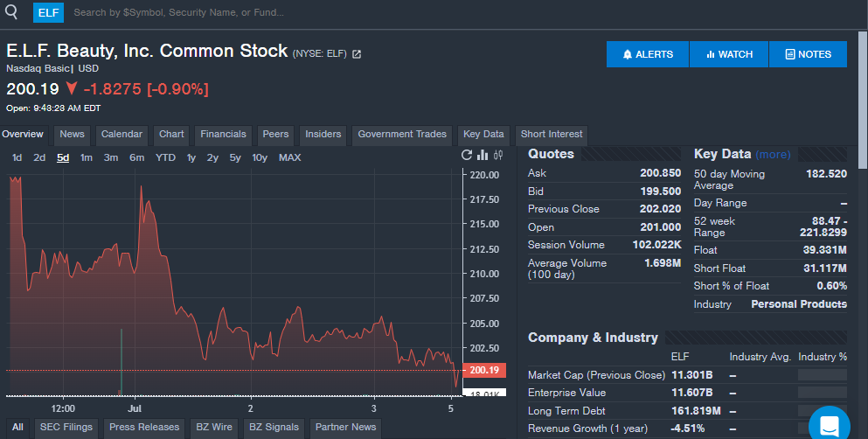
Task: Set chart range to 5y
Action: 235,157
